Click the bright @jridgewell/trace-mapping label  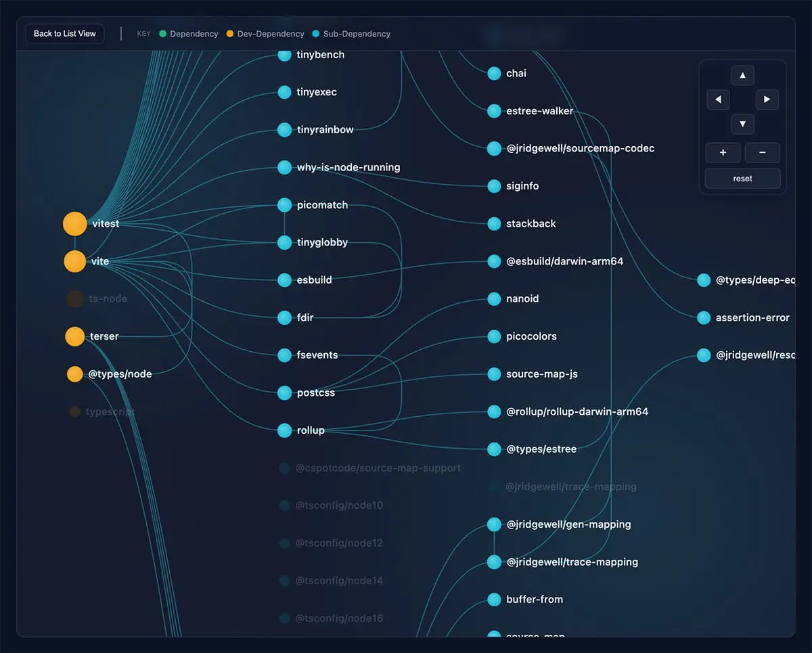click(x=572, y=562)
